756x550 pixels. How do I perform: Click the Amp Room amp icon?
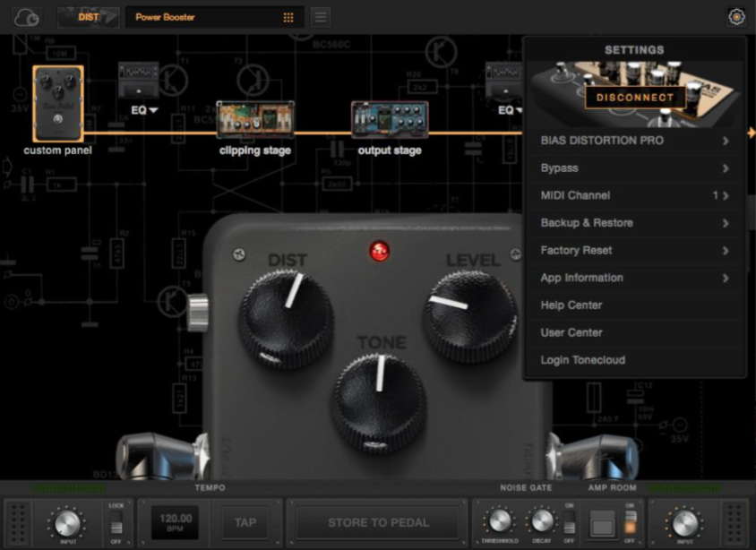[603, 522]
